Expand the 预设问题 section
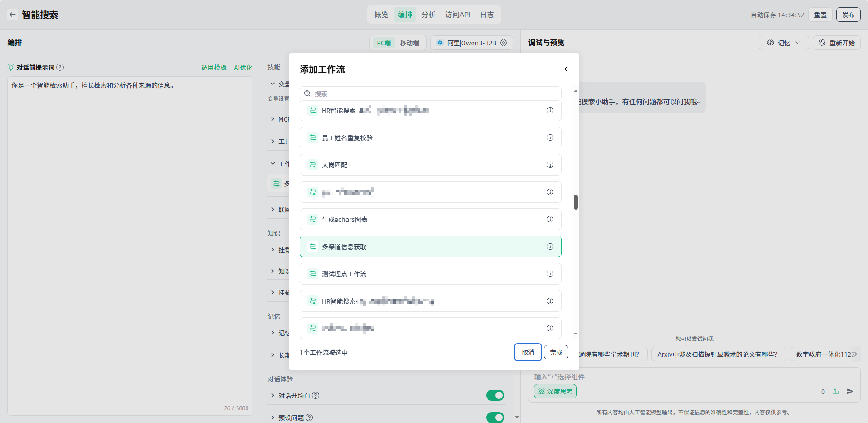 coord(273,418)
